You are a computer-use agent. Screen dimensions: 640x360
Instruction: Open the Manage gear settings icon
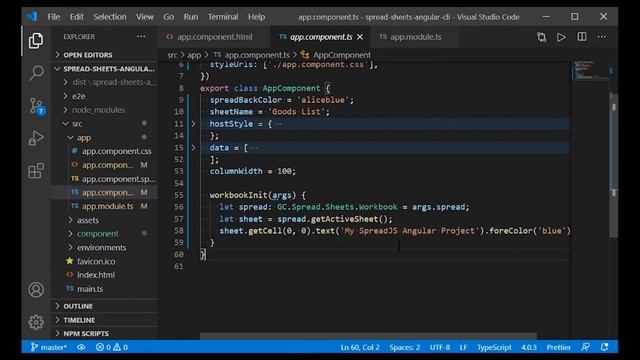pos(36,322)
